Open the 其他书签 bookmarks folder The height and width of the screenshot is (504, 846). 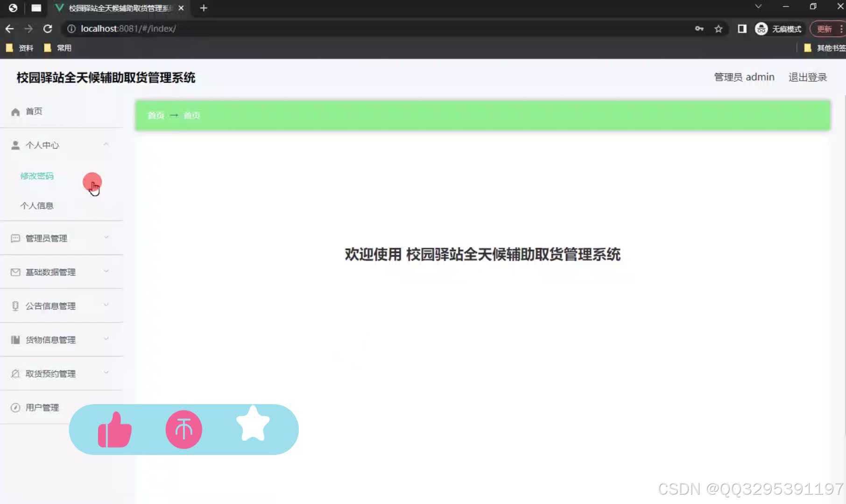coord(825,48)
